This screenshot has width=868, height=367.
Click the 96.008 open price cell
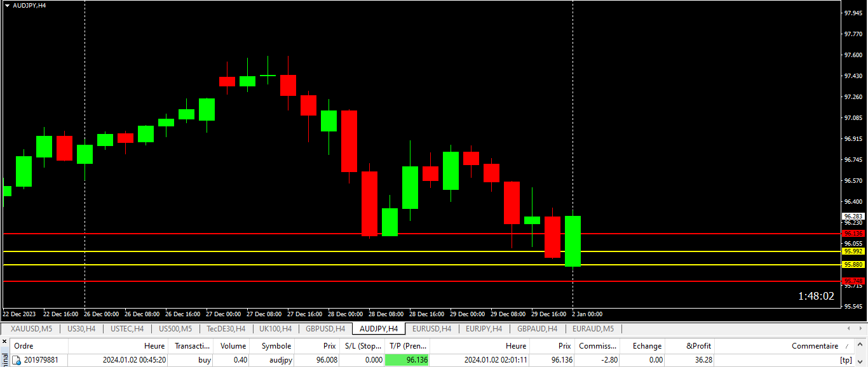327,360
